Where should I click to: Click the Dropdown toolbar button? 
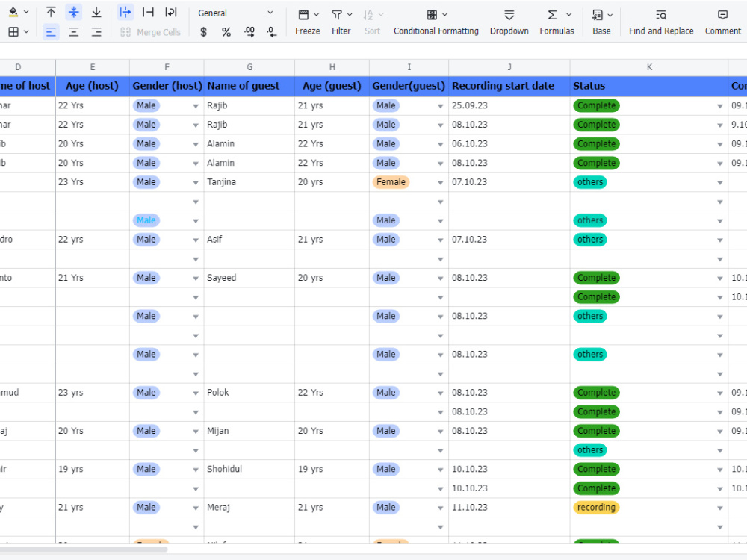click(x=509, y=22)
